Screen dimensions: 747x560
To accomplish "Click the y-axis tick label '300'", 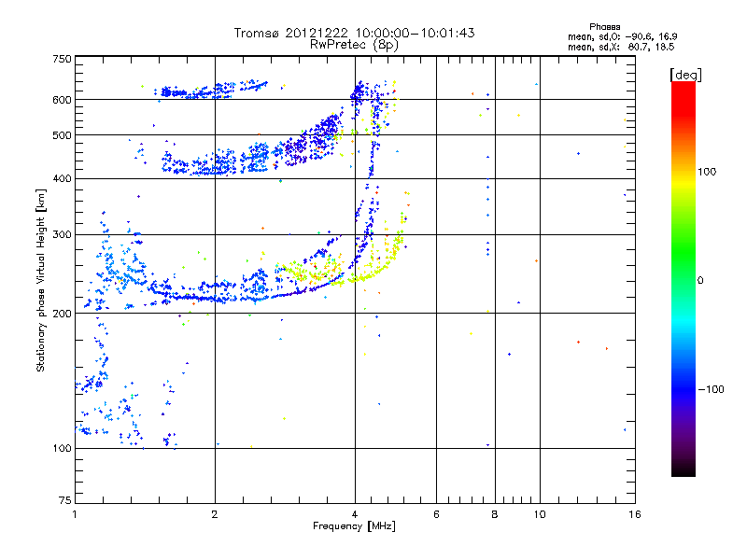I will click(x=62, y=234).
